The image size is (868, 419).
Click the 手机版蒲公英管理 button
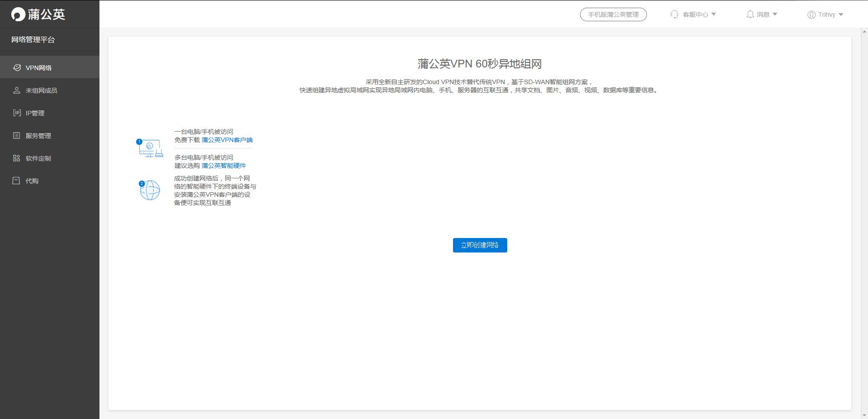tap(613, 14)
